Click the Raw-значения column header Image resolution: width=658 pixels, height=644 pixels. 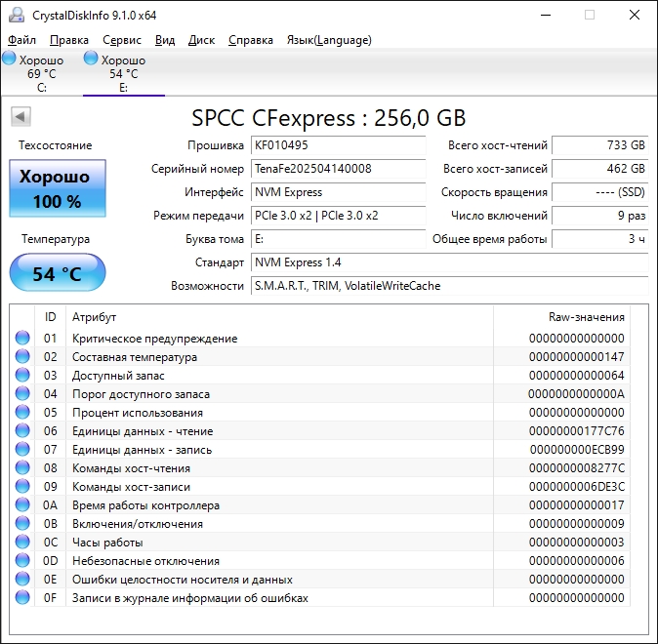click(586, 317)
